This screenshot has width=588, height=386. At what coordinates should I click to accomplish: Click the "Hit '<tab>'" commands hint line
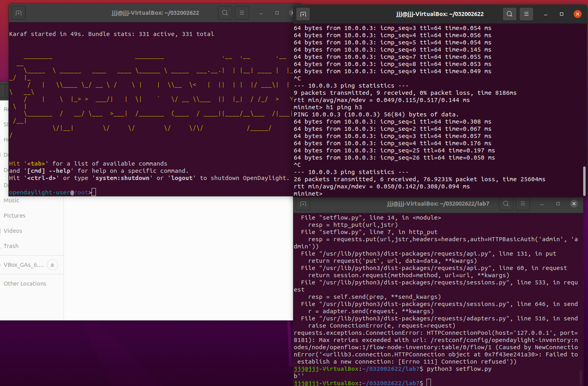(x=88, y=164)
